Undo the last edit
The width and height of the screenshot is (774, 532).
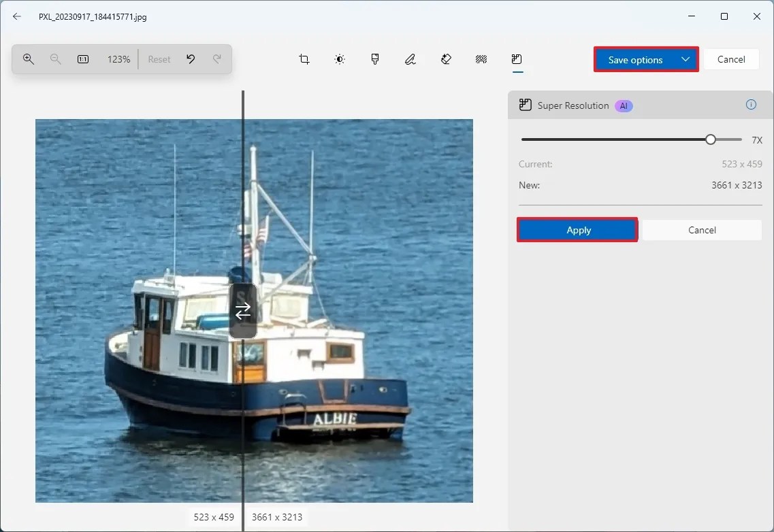coord(191,59)
